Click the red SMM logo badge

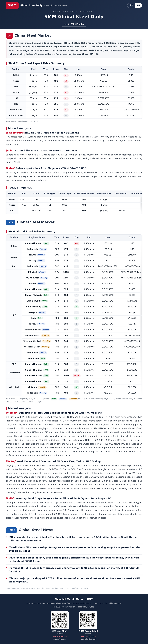click(x=12, y=5)
